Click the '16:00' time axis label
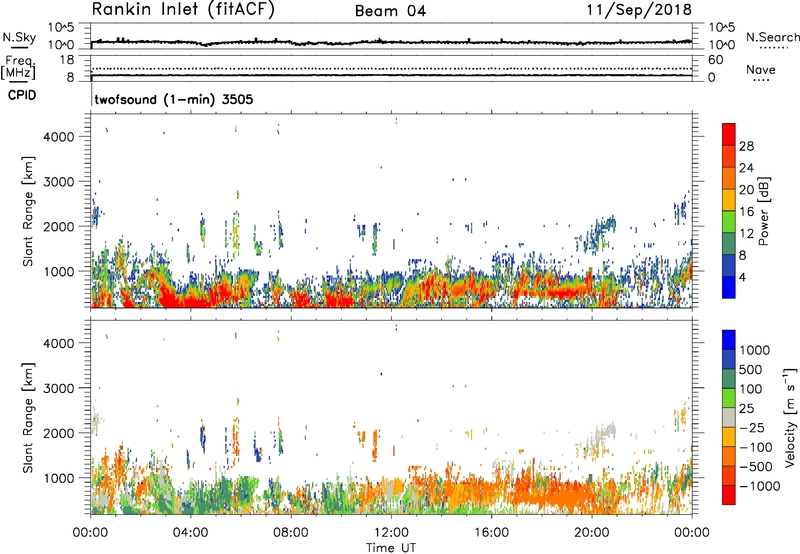 [x=491, y=533]
